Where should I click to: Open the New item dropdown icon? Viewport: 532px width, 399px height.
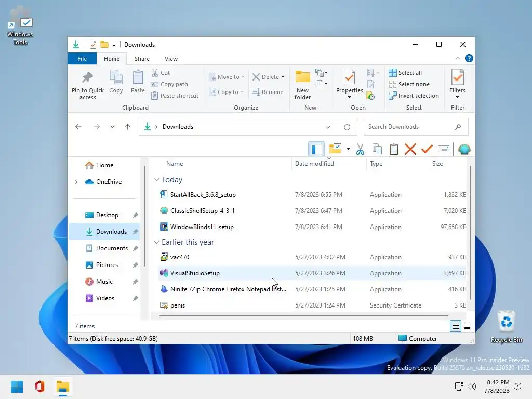tap(321, 73)
